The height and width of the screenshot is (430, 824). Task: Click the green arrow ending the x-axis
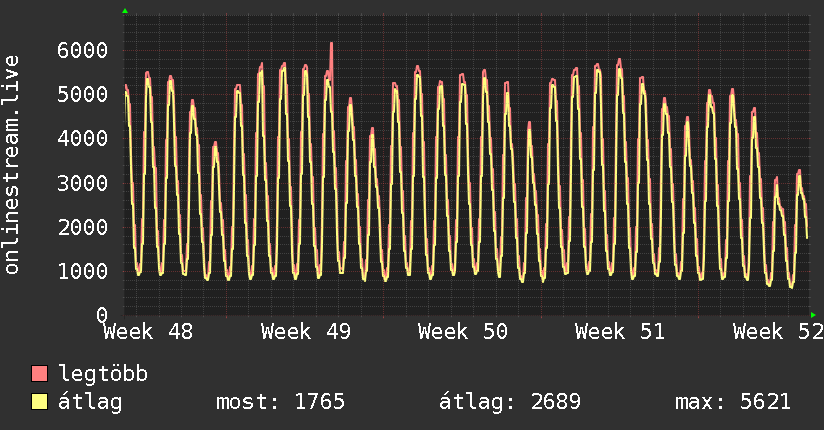pyautogui.click(x=813, y=315)
